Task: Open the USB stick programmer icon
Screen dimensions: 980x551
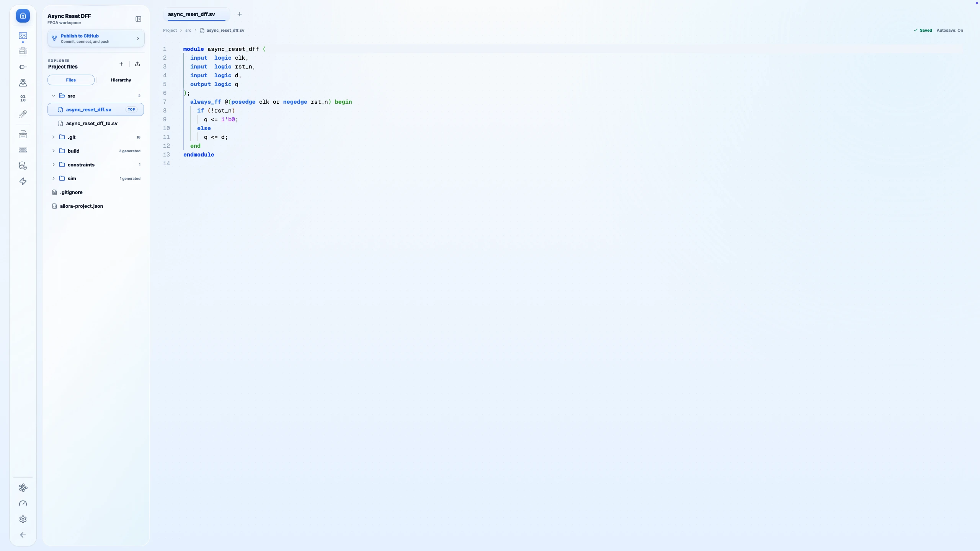Action: pyautogui.click(x=23, y=114)
